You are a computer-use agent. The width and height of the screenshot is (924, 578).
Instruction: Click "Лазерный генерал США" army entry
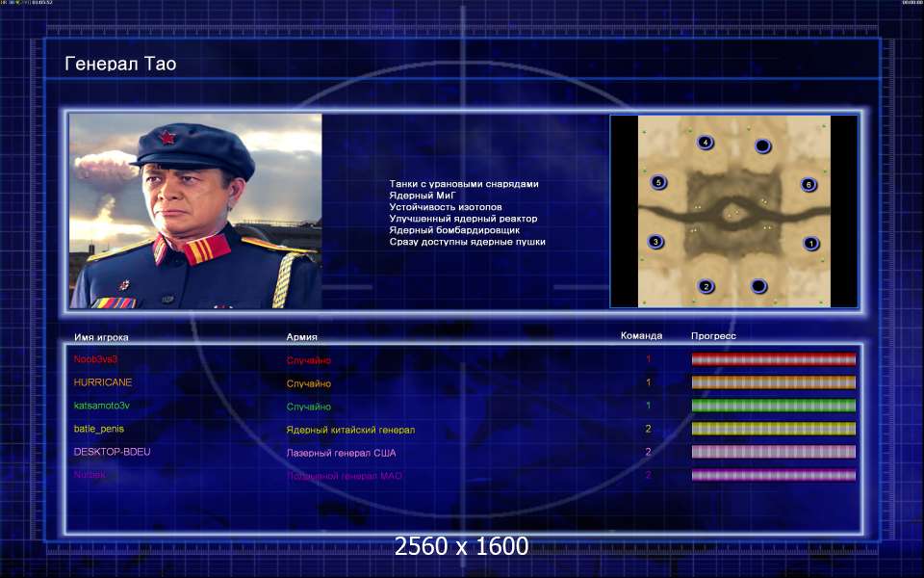pyautogui.click(x=341, y=453)
